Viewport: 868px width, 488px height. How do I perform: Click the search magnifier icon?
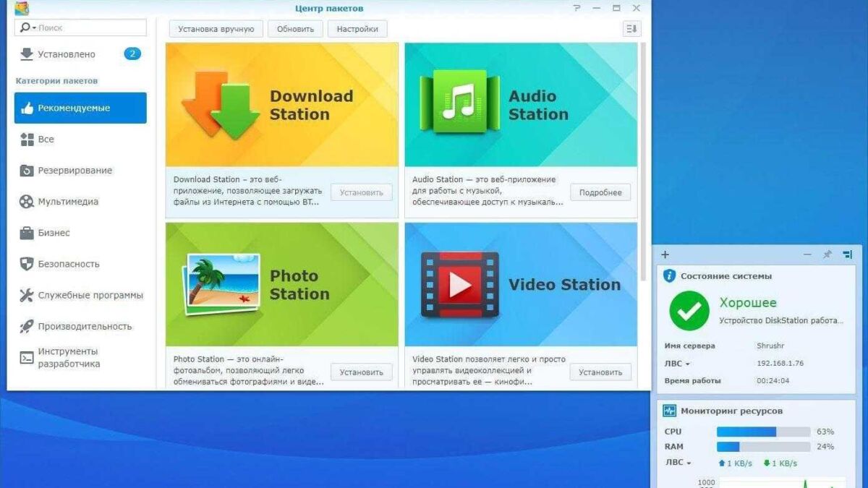coord(25,27)
